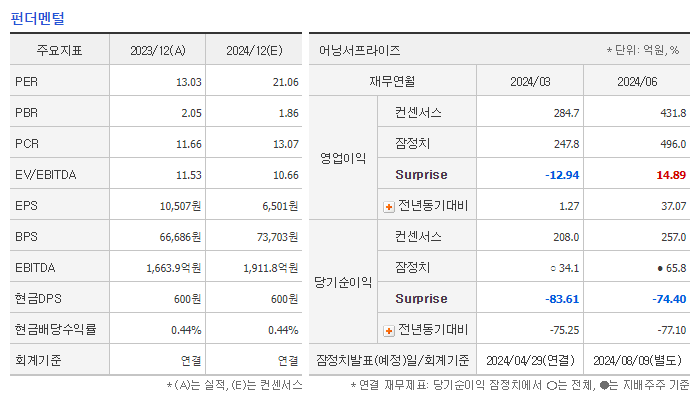This screenshot has width=699, height=396.
Task: Click 영업이익 컨센서스 value 431.8
Action: coord(673,113)
